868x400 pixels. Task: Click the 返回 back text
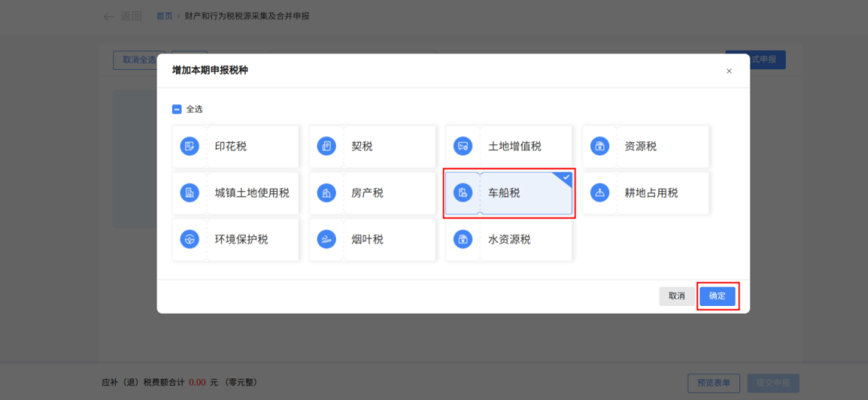point(131,16)
